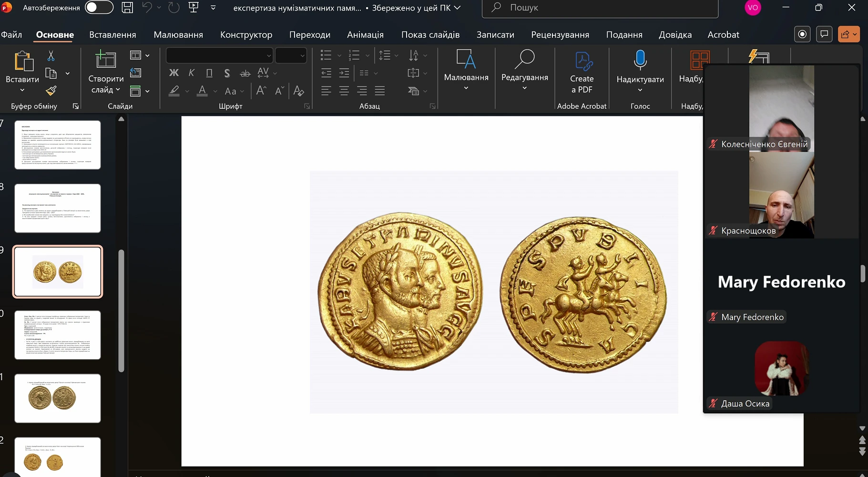The width and height of the screenshot is (868, 477).
Task: Select the slide thumbnail with silver coins
Action: (x=58, y=398)
